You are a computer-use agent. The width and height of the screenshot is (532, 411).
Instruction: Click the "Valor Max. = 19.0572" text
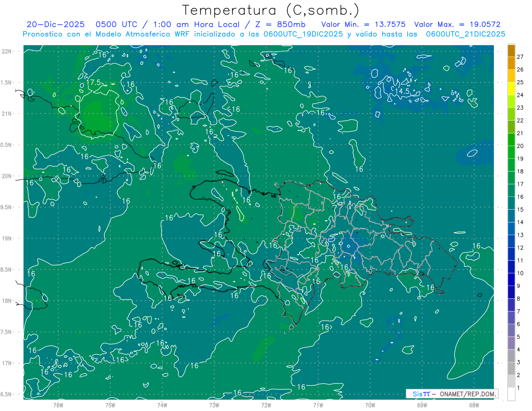pos(457,24)
